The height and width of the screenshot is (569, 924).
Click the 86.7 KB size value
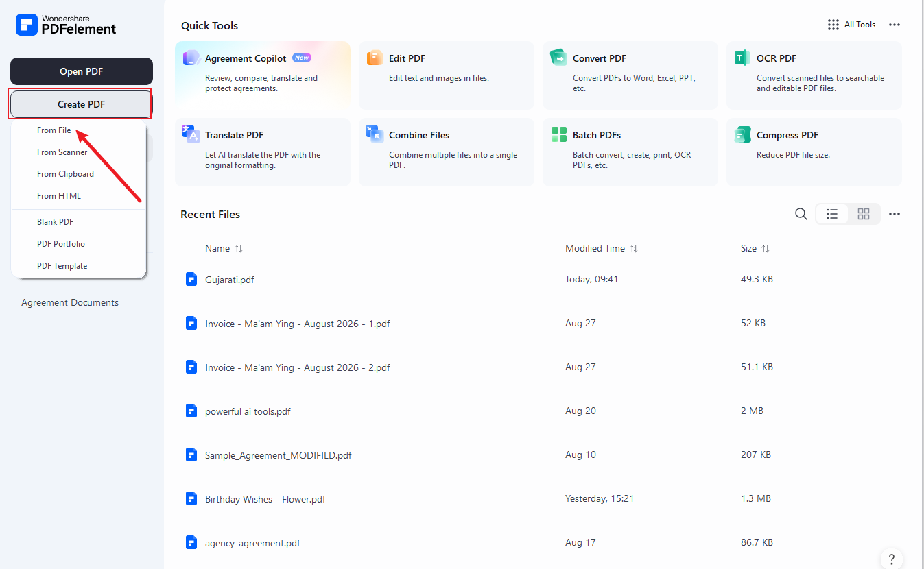(757, 542)
